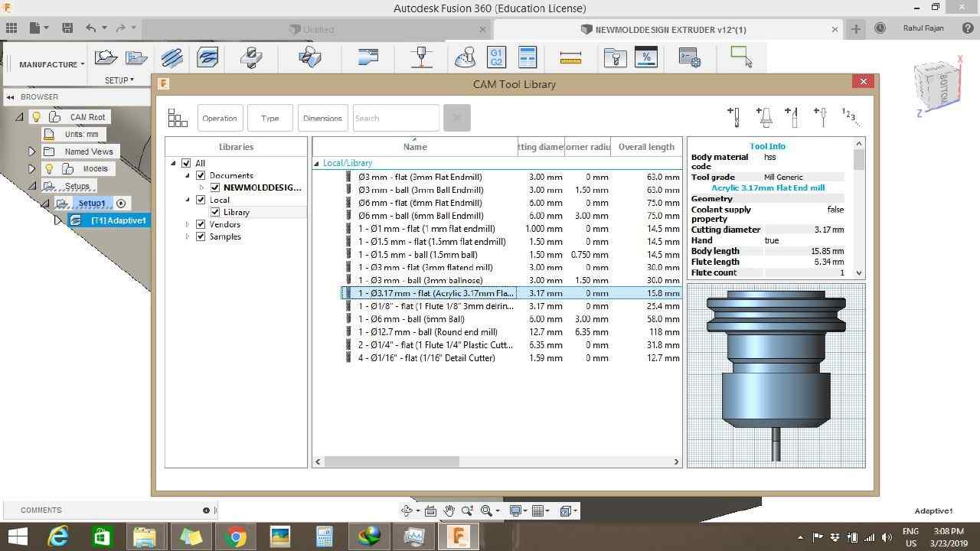This screenshot has height=551, width=980.
Task: Open the Pan hand tool
Action: (449, 510)
